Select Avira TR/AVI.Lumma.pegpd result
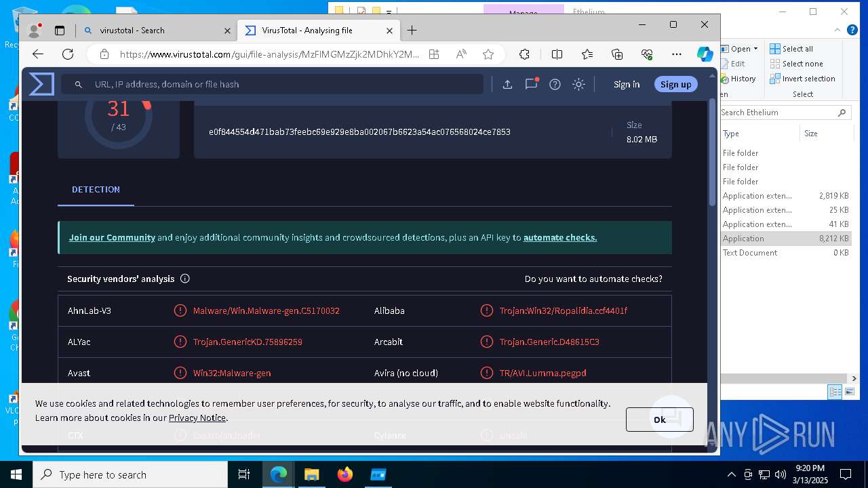The image size is (868, 488). tap(542, 373)
